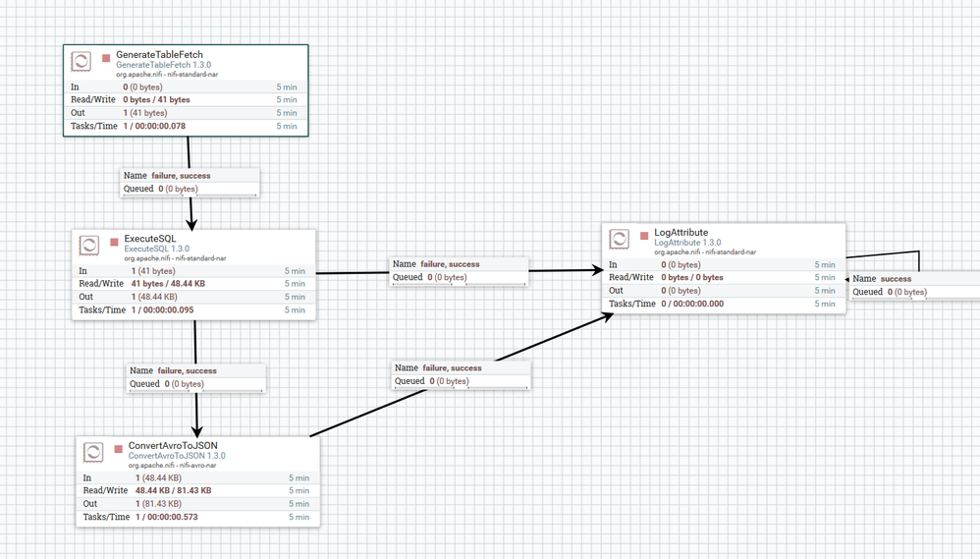This screenshot has height=559, width=980.
Task: Click GenerateTableFetch Read/Write 0 bytes / 41 bytes
Action: coord(156,99)
